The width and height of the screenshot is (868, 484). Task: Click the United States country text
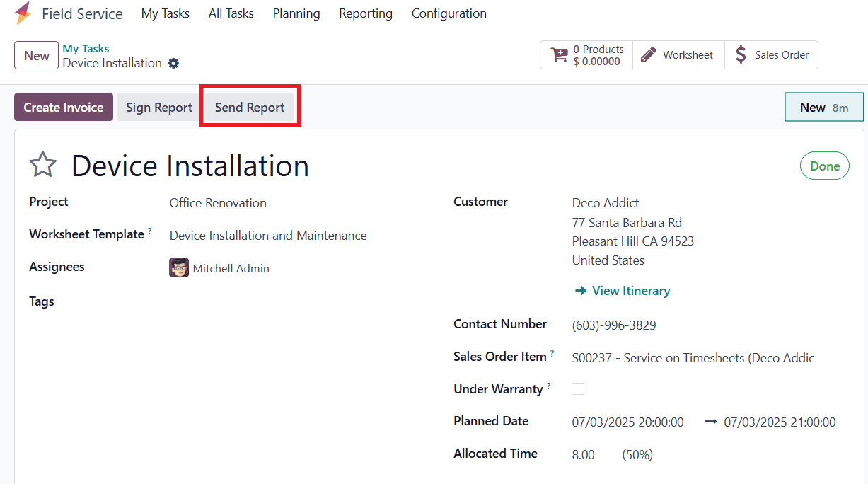[x=608, y=260]
